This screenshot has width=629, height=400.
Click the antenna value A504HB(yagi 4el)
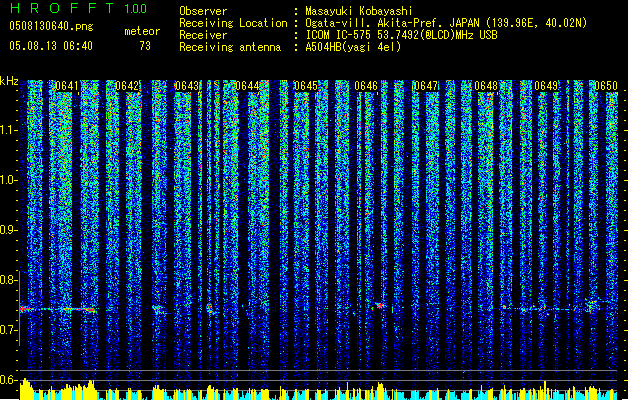pyautogui.click(x=353, y=47)
